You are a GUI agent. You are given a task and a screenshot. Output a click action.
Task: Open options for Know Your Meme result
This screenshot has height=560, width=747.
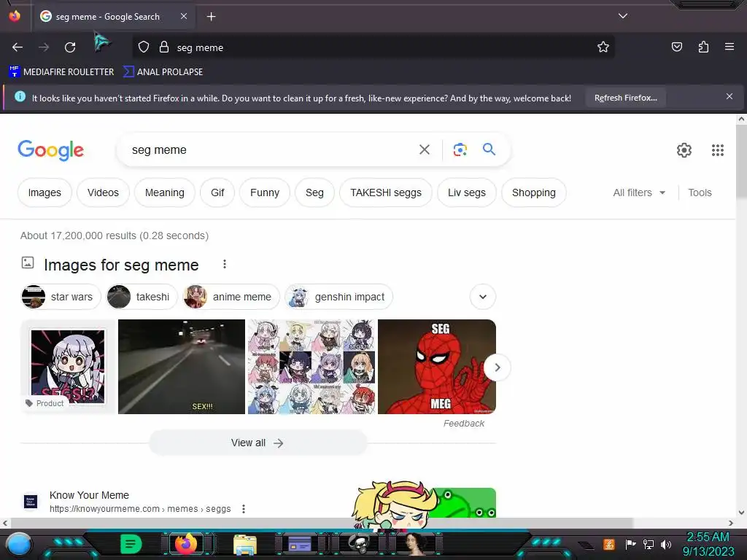(x=244, y=509)
